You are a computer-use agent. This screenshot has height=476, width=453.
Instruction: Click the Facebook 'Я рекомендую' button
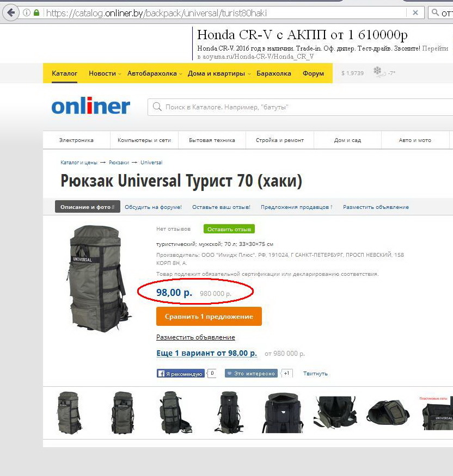click(181, 374)
